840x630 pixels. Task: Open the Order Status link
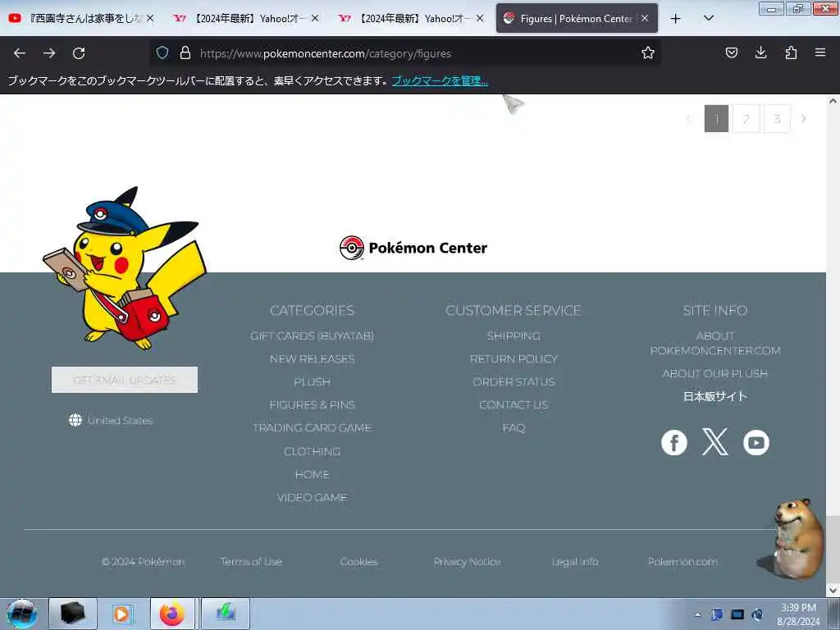pos(514,382)
